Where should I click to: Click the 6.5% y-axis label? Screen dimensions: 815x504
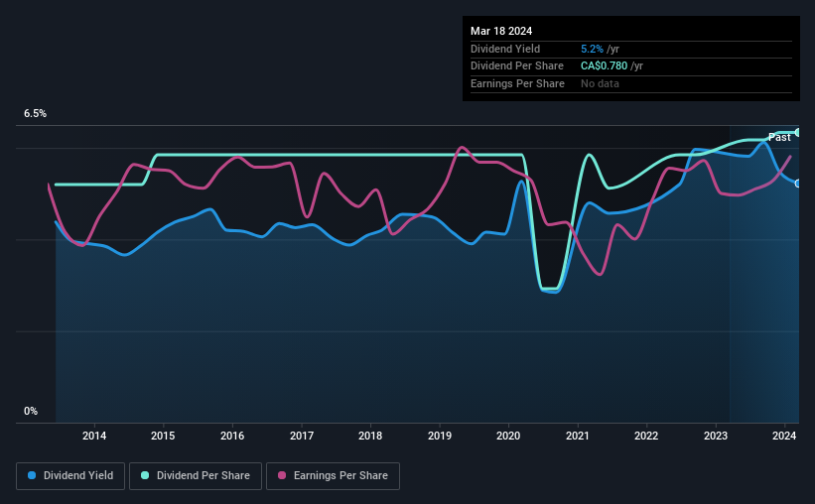click(x=35, y=113)
